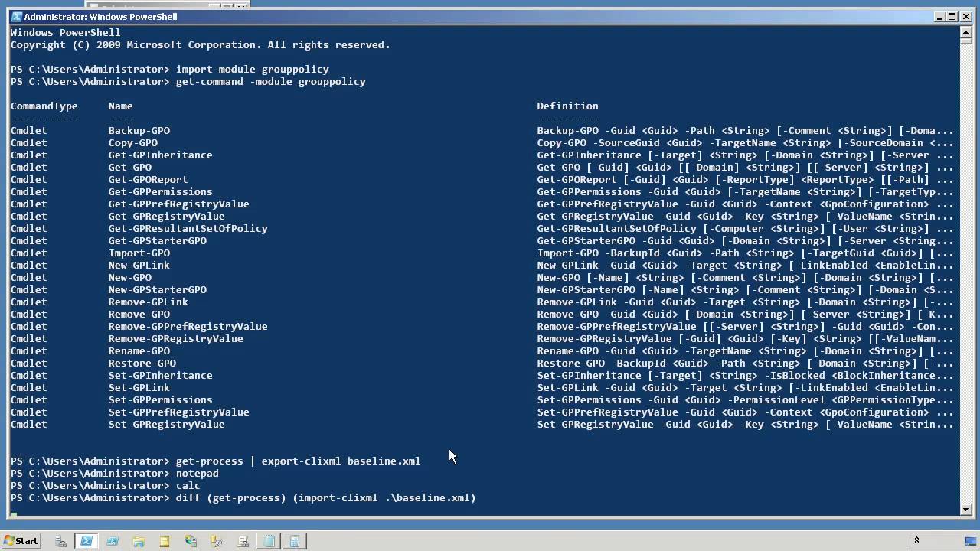
Task: Click Copy-GPO in the Name column
Action: click(132, 142)
